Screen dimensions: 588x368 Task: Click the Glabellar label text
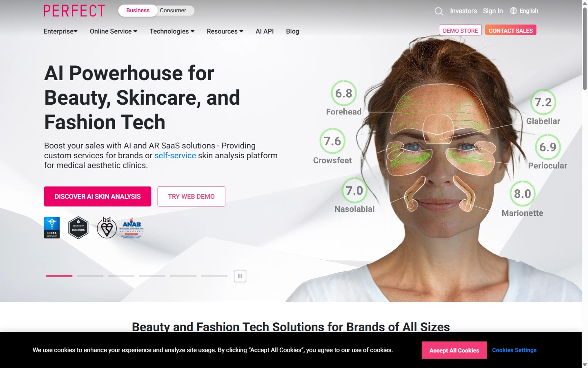pos(543,121)
